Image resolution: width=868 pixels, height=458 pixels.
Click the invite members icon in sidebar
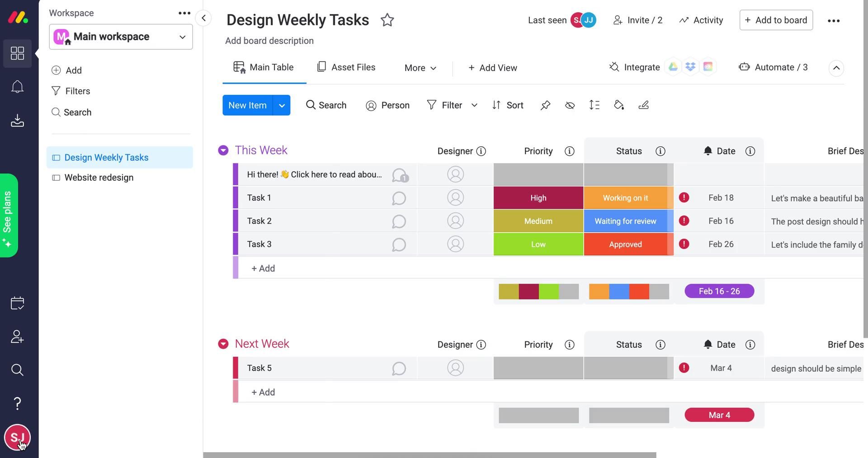click(17, 336)
